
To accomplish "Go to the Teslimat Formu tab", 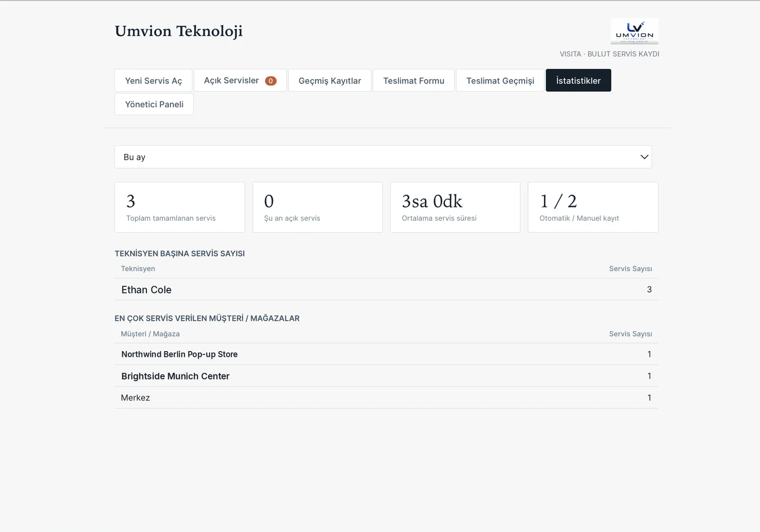I will pyautogui.click(x=414, y=81).
